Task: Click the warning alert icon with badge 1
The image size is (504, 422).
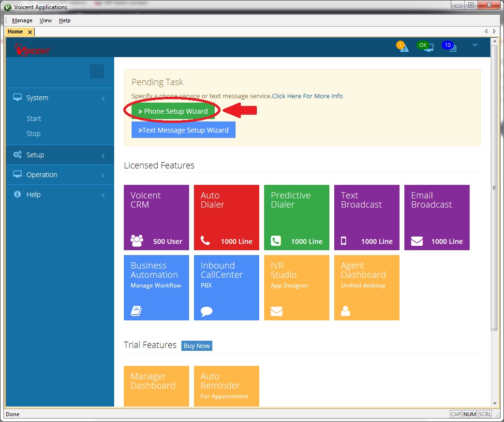Action: (403, 47)
